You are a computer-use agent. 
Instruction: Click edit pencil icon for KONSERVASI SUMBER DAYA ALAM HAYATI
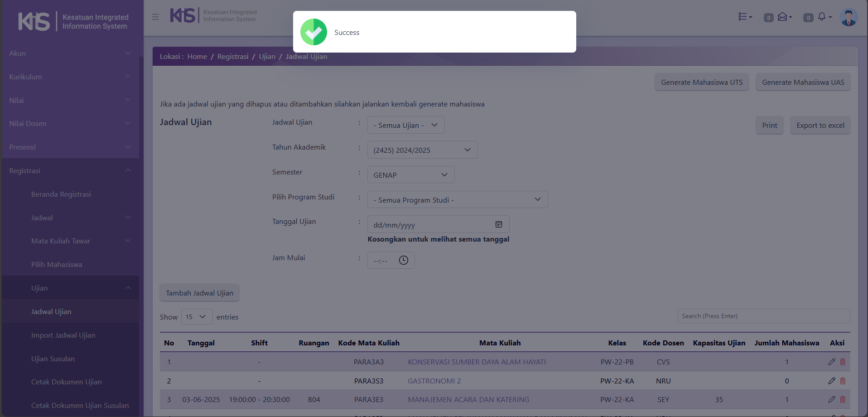point(831,362)
